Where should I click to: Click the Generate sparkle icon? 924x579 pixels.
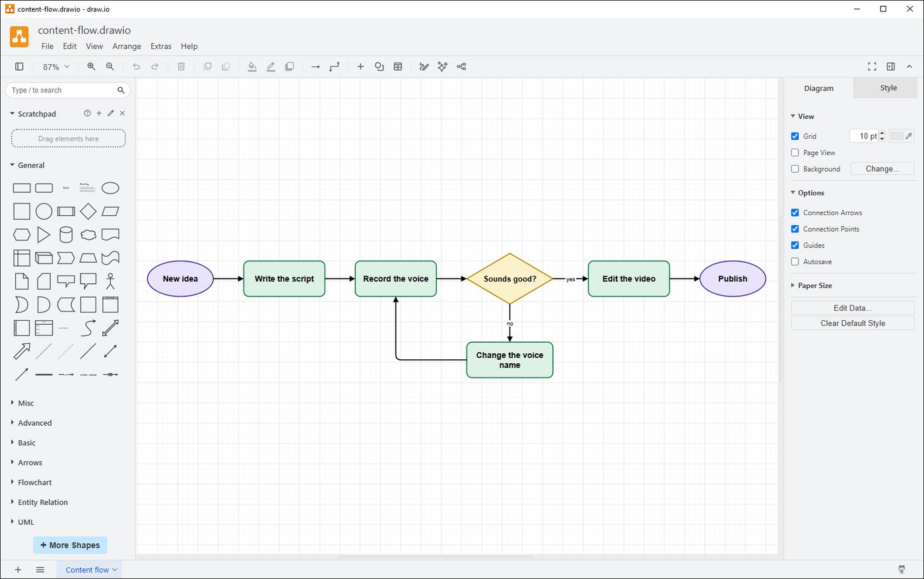[x=443, y=67]
